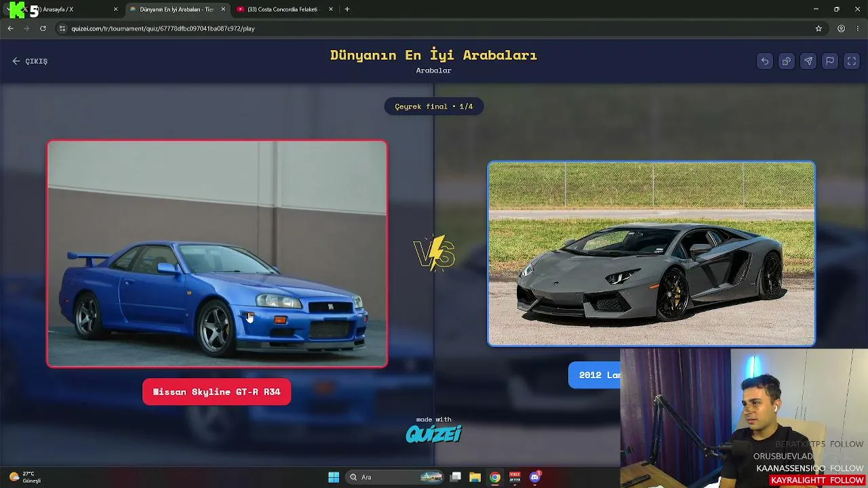Image resolution: width=868 pixels, height=488 pixels.
Task: Go forward in browser history
Action: 26,28
